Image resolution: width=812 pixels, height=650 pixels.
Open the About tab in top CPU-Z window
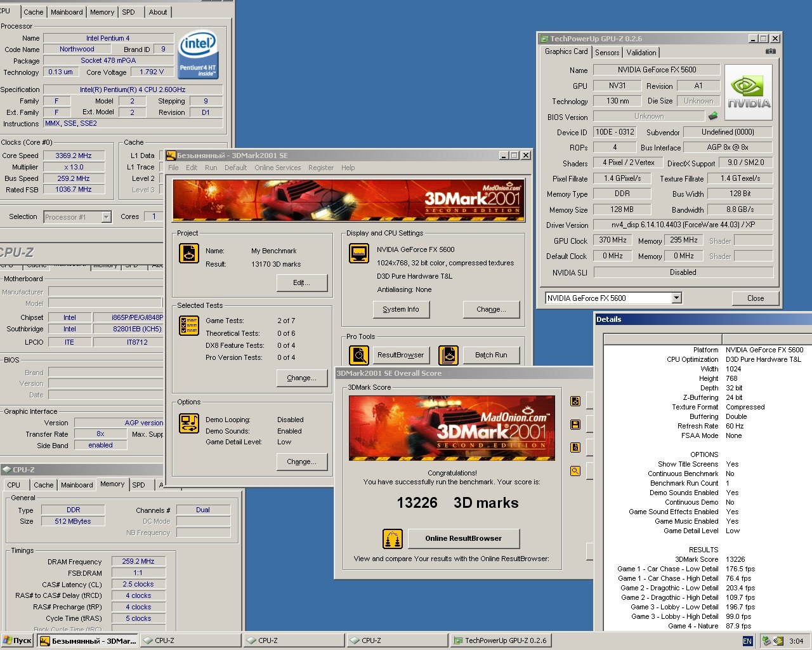(x=158, y=12)
